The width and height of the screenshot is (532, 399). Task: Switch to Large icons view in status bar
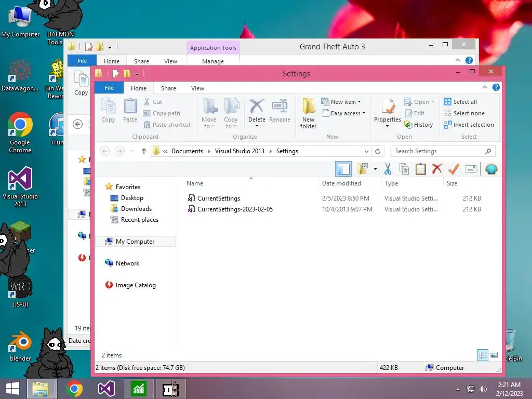494,355
